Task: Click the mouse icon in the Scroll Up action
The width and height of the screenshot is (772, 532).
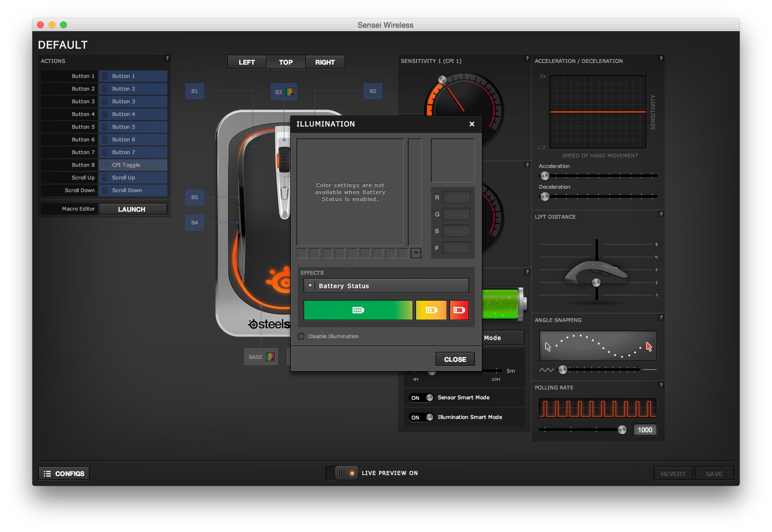Action: tap(105, 178)
